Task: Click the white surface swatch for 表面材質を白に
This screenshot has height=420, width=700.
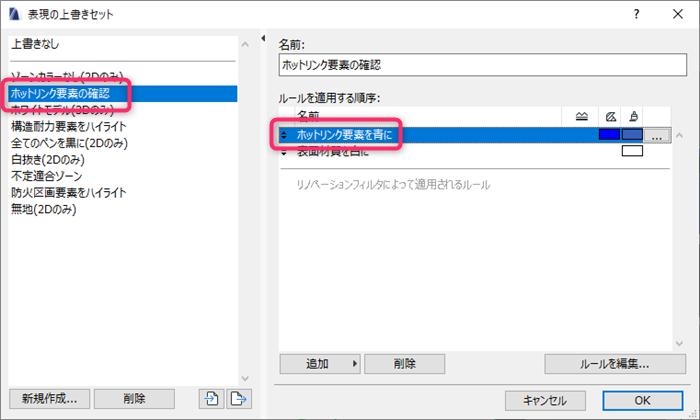Action: point(632,151)
